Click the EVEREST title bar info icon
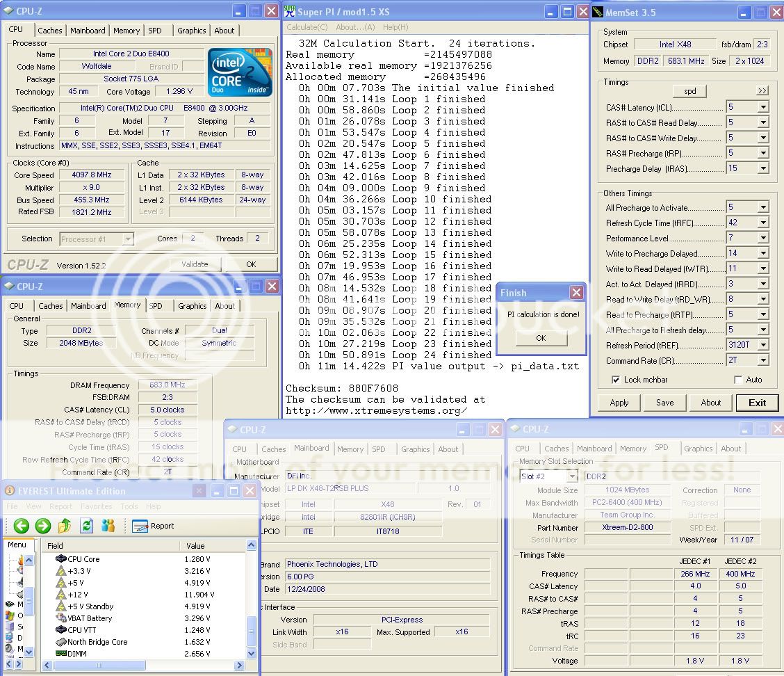784x676 pixels. pyautogui.click(x=10, y=490)
